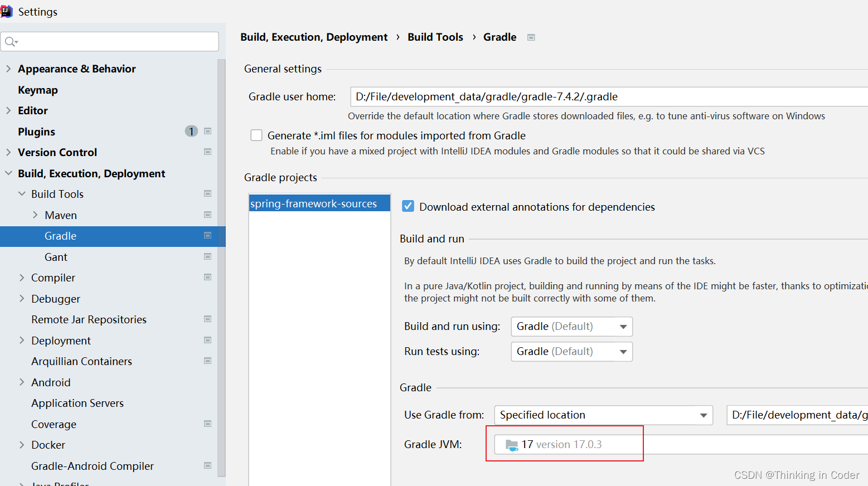Click project-level icon beside Remote Jar Repositories

pos(207,319)
